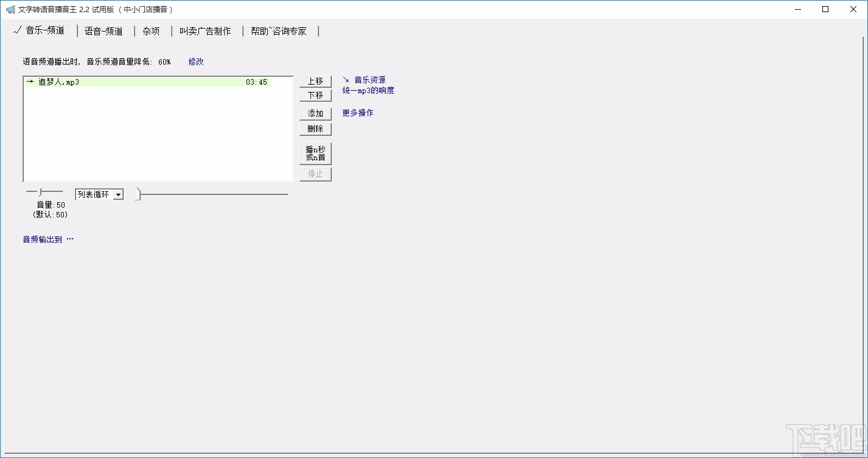Click 音频输出到 to choose audio output
Screen dimensions: 868x458
click(x=41, y=239)
